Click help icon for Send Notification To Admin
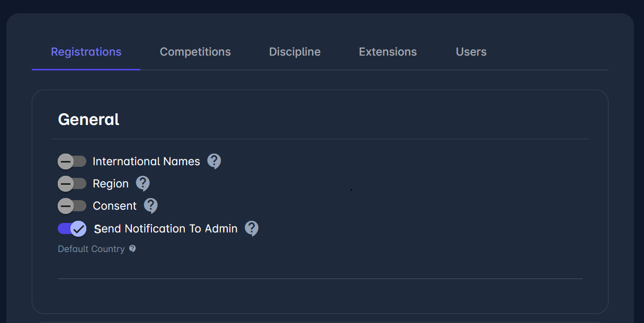The image size is (644, 323). coord(252,228)
